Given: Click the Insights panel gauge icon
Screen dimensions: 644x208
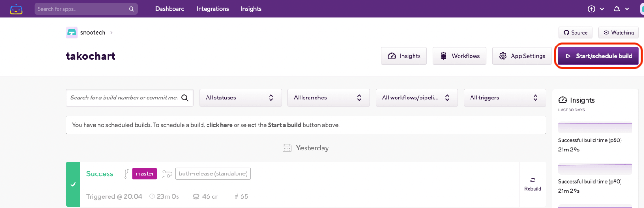Looking at the screenshot, I should 562,100.
